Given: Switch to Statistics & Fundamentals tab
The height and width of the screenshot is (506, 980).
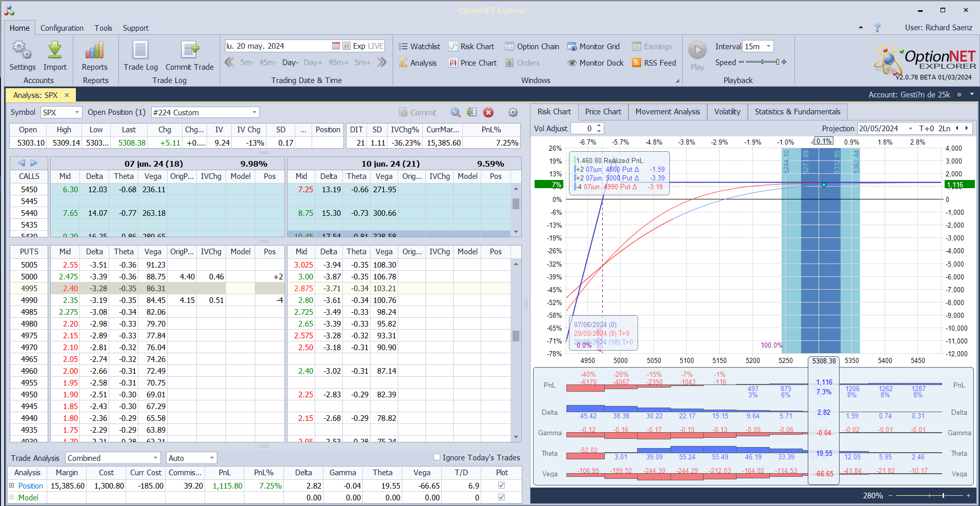Looking at the screenshot, I should tap(798, 112).
